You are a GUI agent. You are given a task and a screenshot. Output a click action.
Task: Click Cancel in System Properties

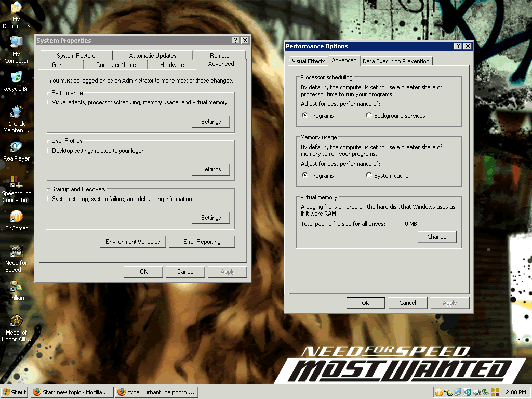tap(185, 272)
